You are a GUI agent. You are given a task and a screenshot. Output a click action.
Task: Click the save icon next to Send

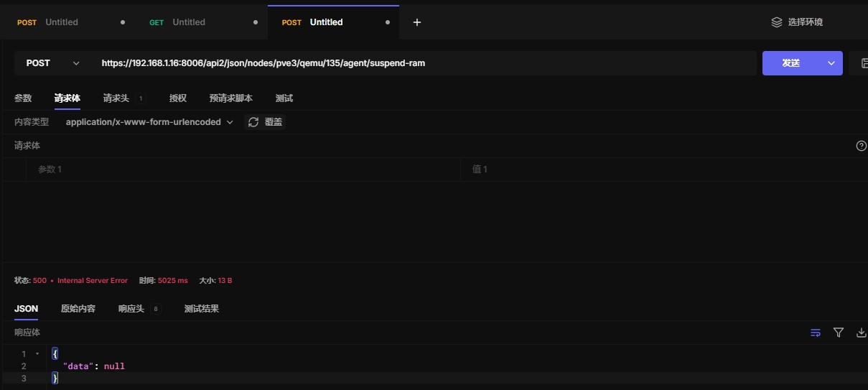pyautogui.click(x=860, y=63)
